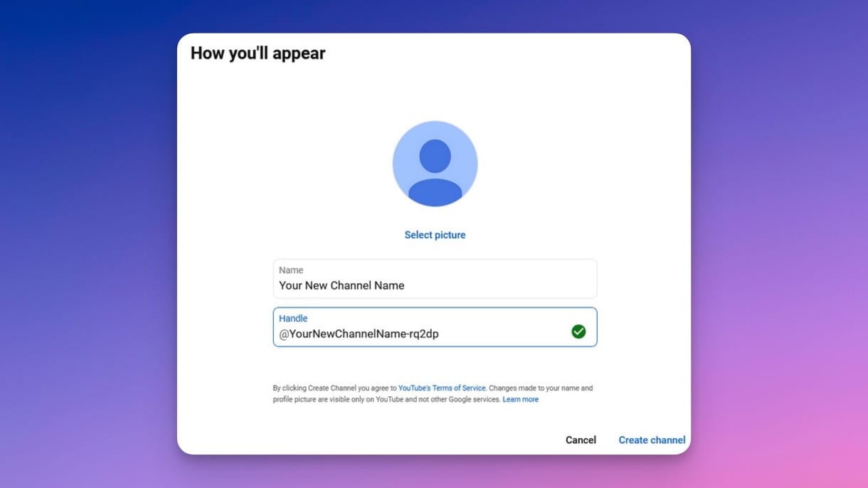Viewport: 868px width, 488px height.
Task: Click the green checkmark in Handle field
Action: [578, 331]
